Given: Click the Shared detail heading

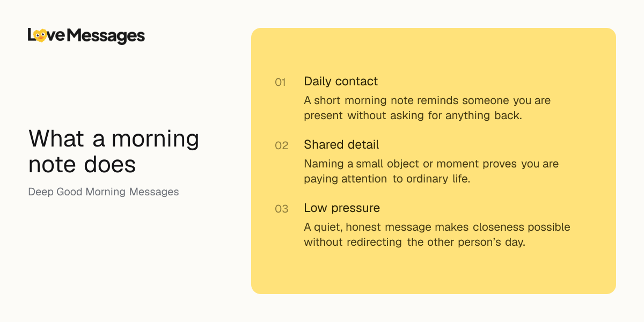Looking at the screenshot, I should (x=341, y=145).
